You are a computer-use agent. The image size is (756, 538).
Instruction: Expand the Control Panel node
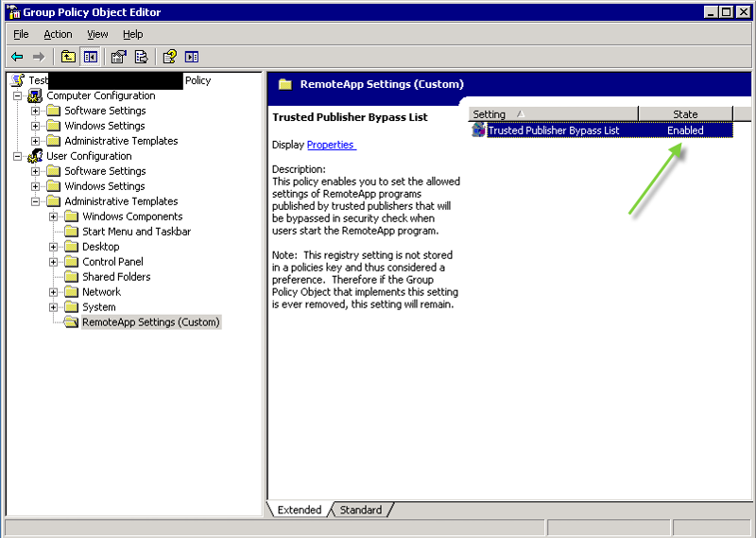[53, 262]
